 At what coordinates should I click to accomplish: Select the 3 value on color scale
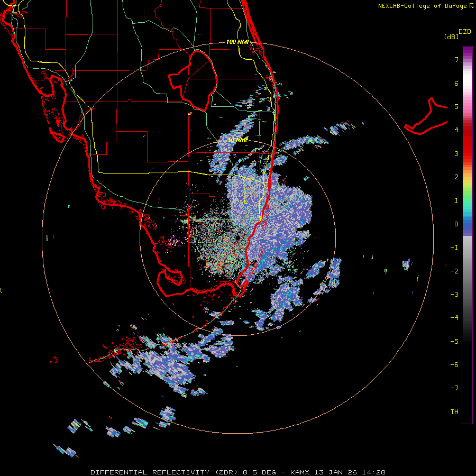(456, 153)
